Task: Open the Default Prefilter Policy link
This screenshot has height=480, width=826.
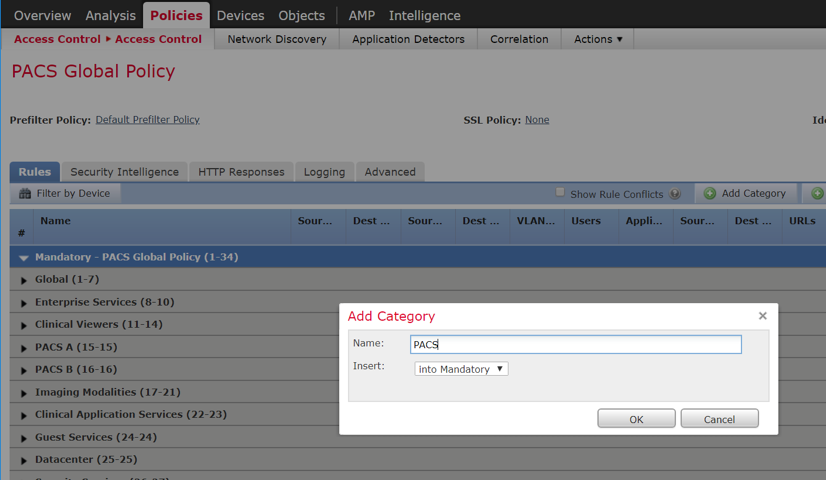Action: click(148, 120)
